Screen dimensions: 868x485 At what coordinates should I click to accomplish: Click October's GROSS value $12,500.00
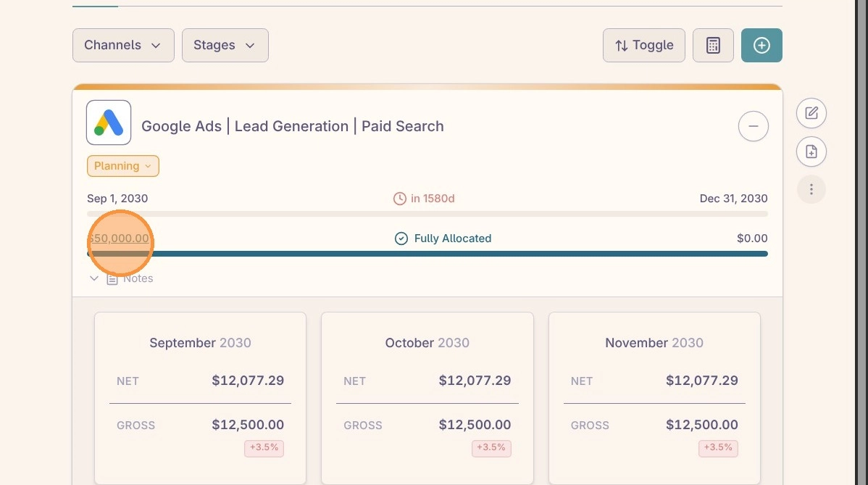(x=475, y=426)
